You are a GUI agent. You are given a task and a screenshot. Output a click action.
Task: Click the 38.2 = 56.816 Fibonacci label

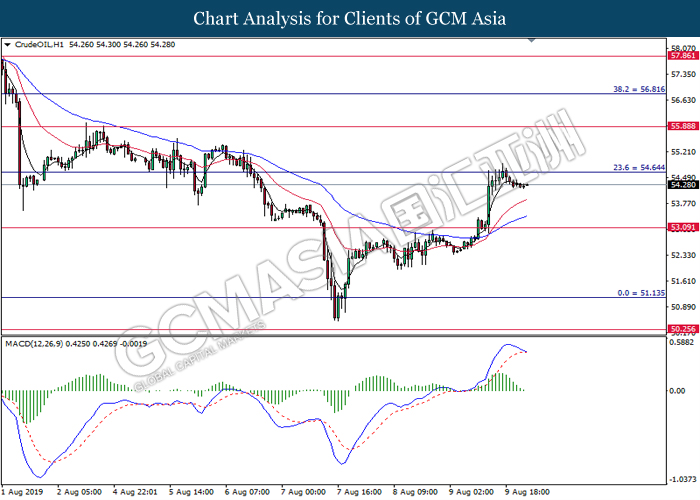coord(639,89)
